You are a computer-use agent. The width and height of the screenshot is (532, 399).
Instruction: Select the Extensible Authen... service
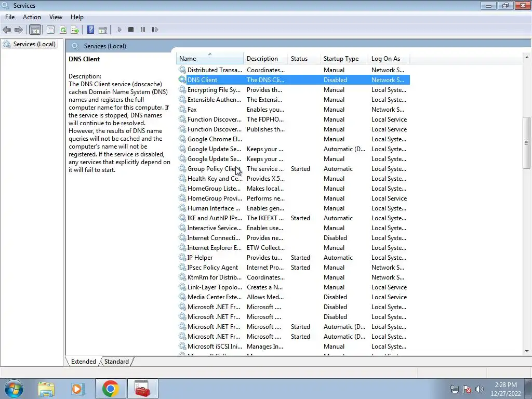point(294,100)
